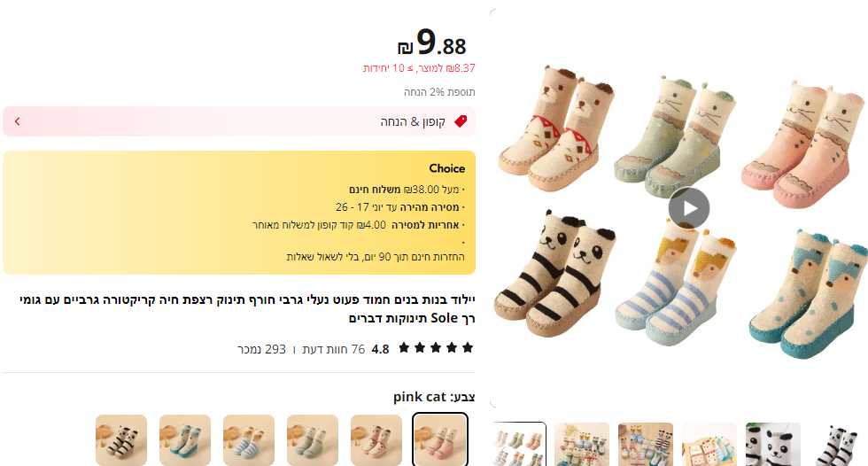Choose the brown bear socks color option
Viewport: 868px width, 466px height.
376,440
